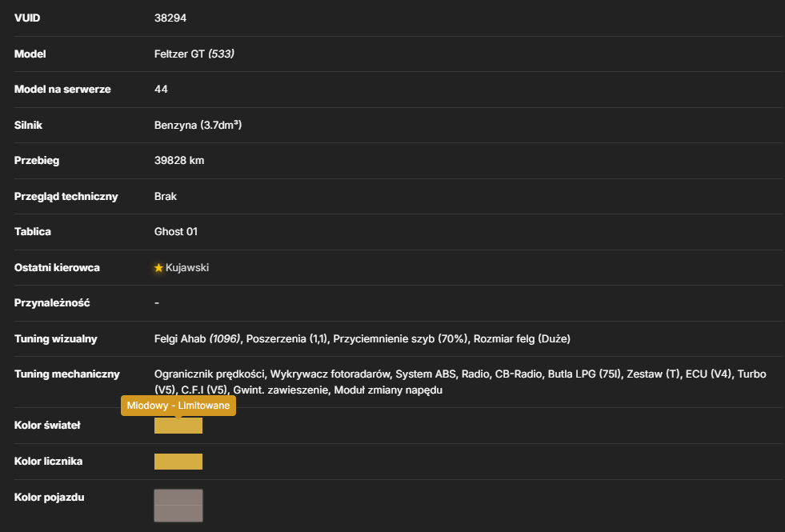The width and height of the screenshot is (785, 532).
Task: Click the Przynależność dash value
Action: [x=157, y=302]
